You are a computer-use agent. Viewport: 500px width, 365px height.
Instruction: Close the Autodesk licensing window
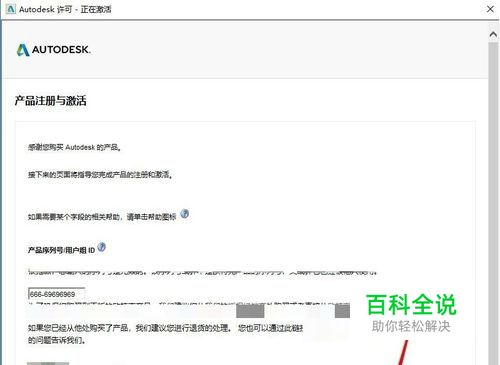490,9
